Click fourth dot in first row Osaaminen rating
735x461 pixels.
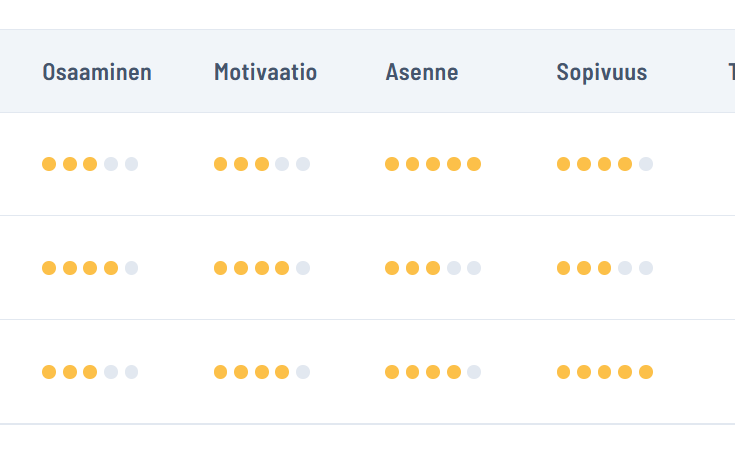[x=111, y=164]
